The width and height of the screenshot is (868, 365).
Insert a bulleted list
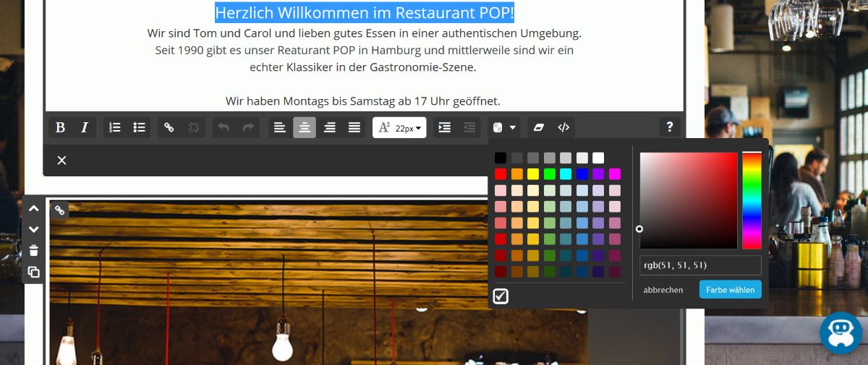pyautogui.click(x=139, y=128)
